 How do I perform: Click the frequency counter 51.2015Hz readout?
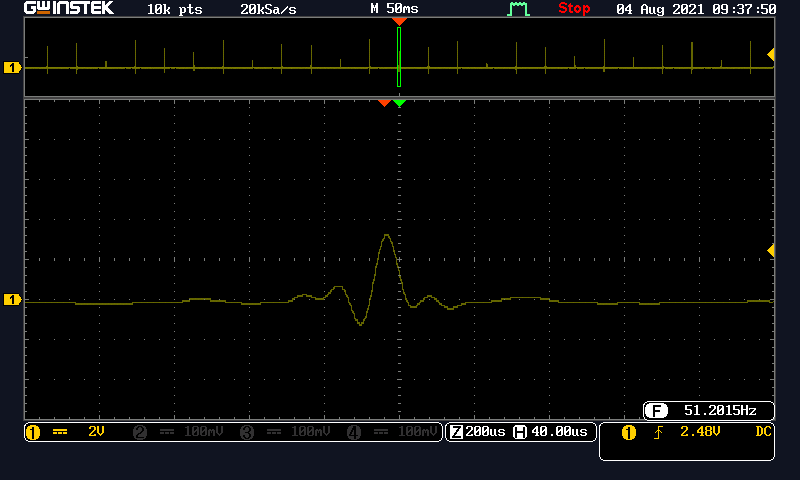pos(709,410)
